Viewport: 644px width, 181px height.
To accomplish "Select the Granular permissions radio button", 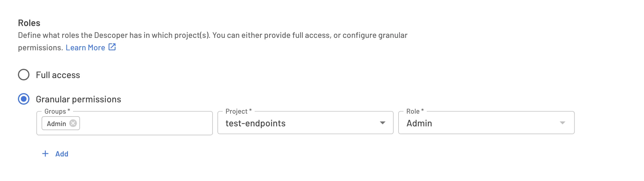I will click(24, 99).
